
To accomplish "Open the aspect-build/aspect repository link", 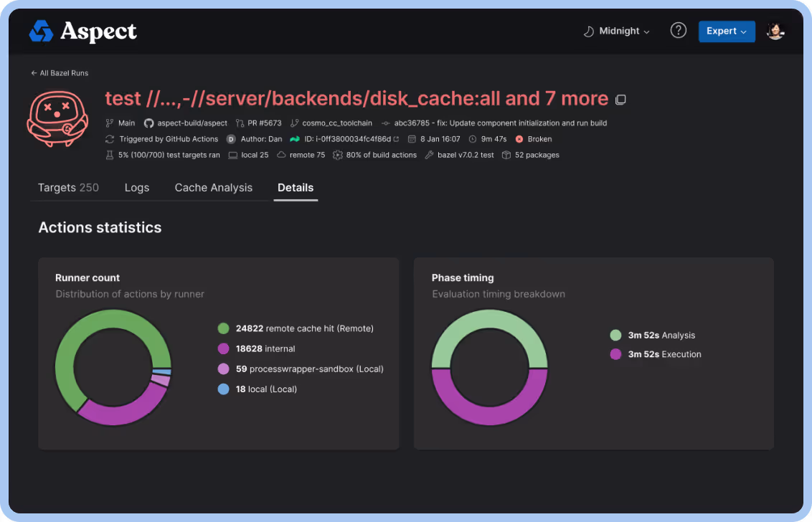I will 192,123.
